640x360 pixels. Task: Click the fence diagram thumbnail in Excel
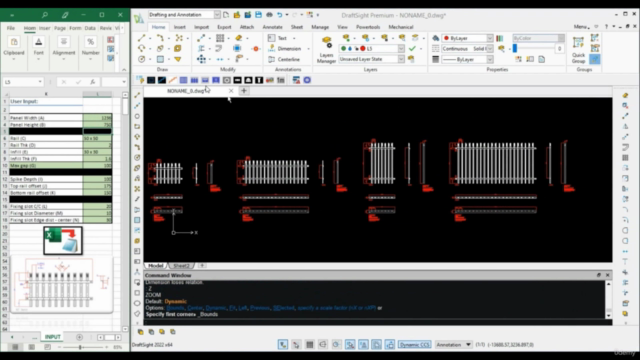[x=61, y=285]
